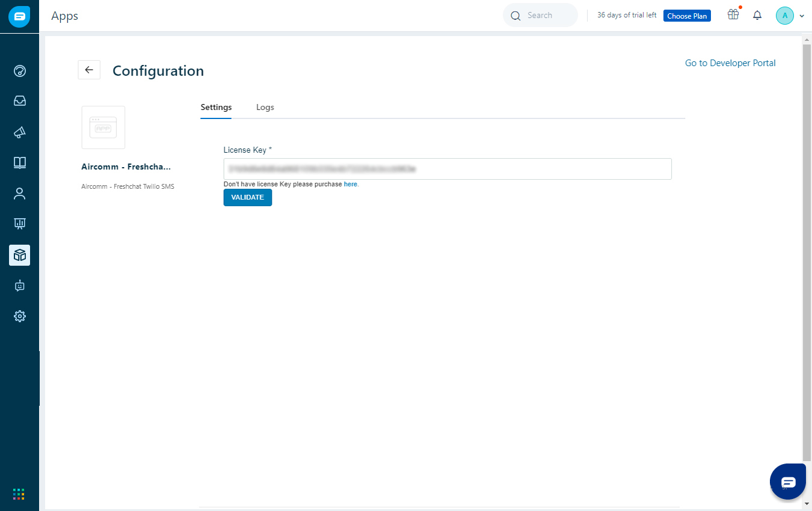This screenshot has height=511, width=812.
Task: Select the Apps marketplace cube icon
Action: 19,255
